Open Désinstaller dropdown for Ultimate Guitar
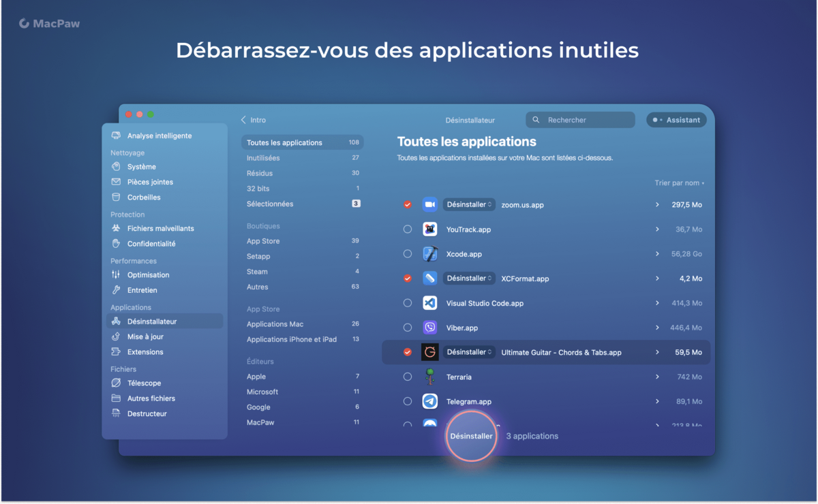The image size is (818, 504). pos(469,352)
